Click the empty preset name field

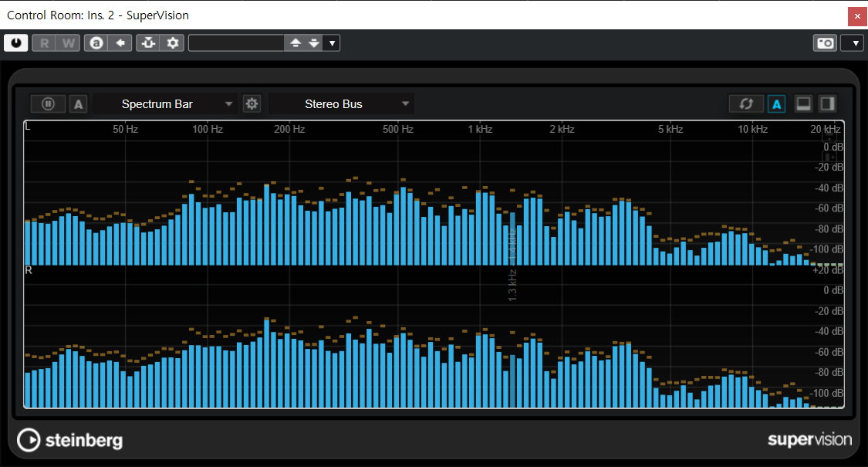pos(236,43)
